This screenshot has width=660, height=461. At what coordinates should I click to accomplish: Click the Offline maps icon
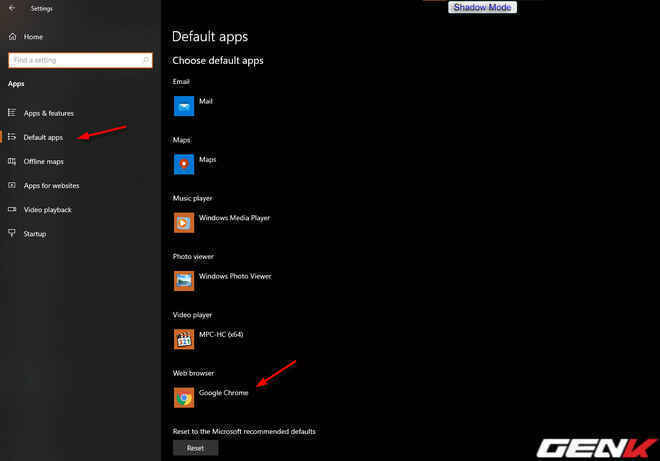click(x=12, y=161)
